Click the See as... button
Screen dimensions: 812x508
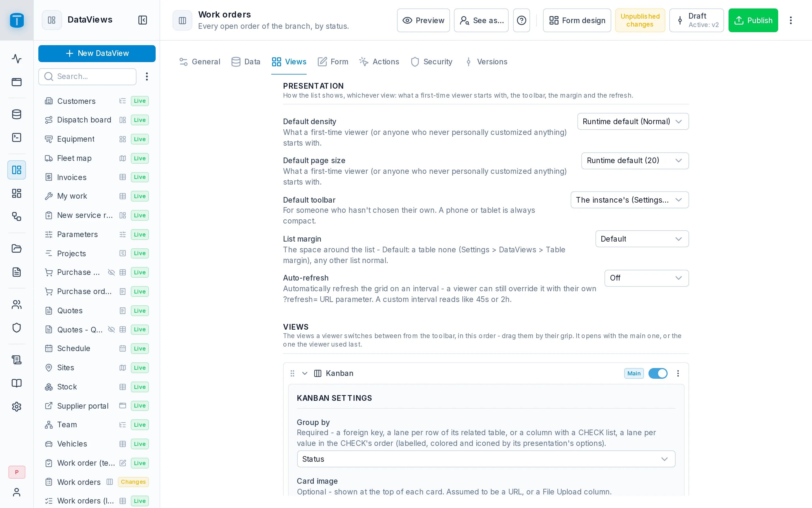click(x=481, y=21)
